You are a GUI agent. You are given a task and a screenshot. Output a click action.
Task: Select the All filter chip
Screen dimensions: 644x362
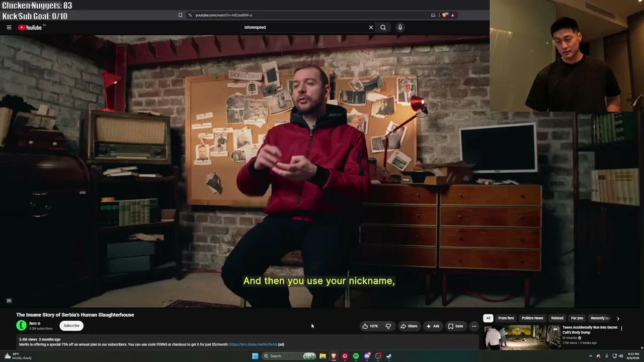488,318
